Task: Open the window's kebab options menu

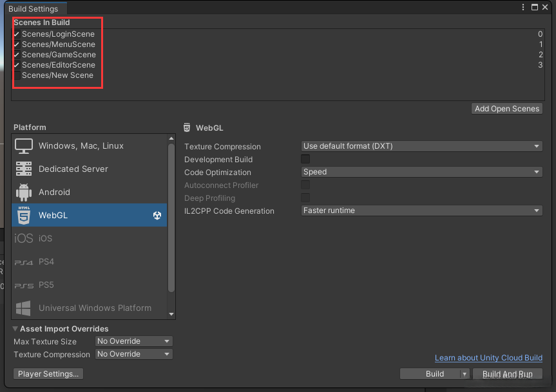Action: point(522,7)
